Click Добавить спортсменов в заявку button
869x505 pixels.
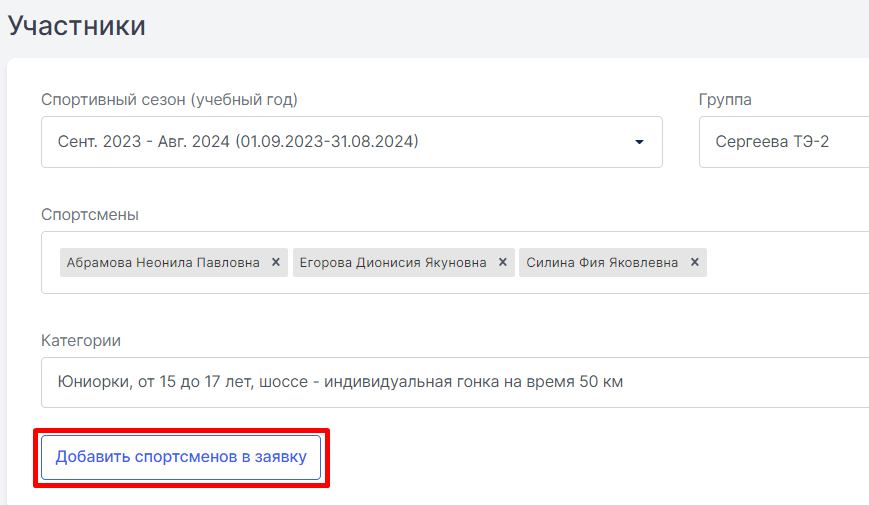pos(181,457)
